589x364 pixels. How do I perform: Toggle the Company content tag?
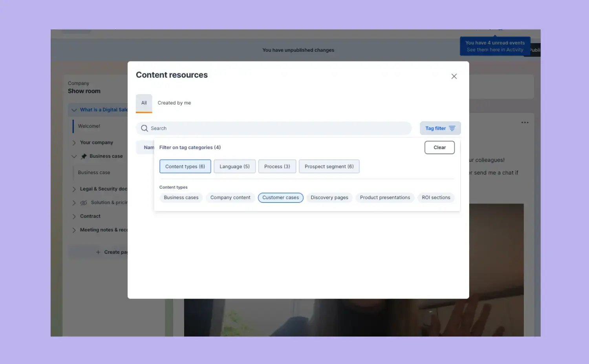(x=230, y=198)
